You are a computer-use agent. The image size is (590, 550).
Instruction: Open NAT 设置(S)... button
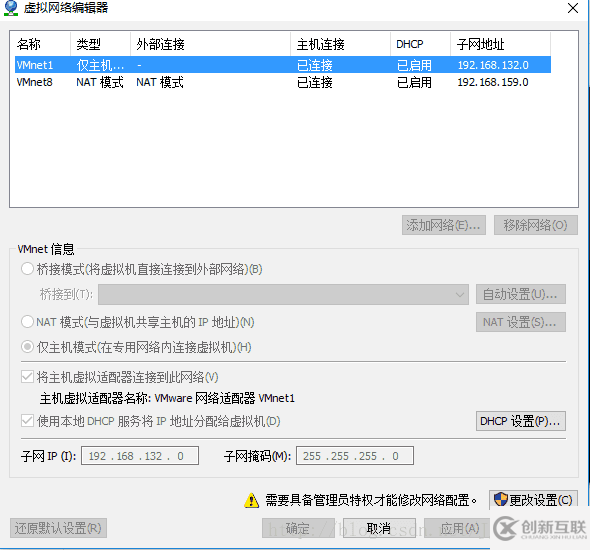521,322
